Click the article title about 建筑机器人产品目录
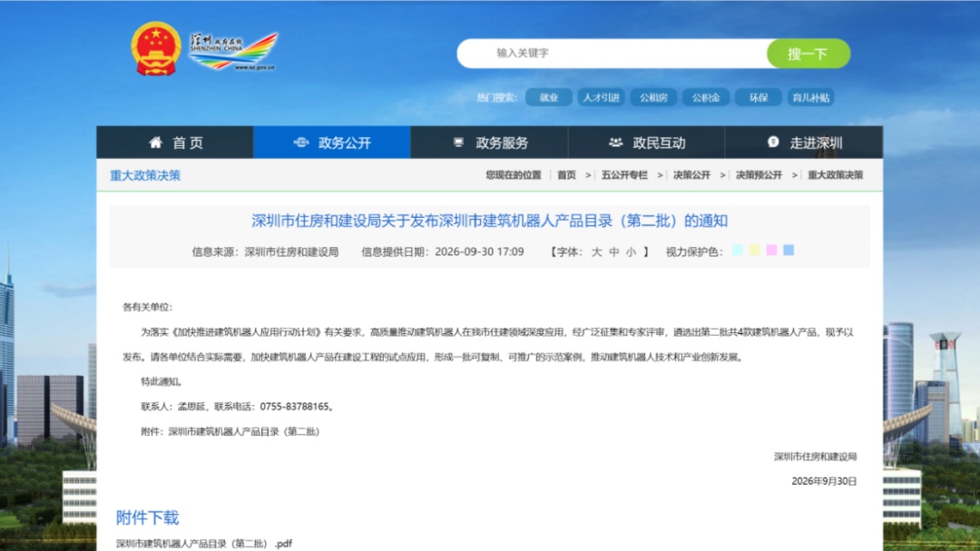Image resolution: width=980 pixels, height=551 pixels. pyautogui.click(x=489, y=221)
